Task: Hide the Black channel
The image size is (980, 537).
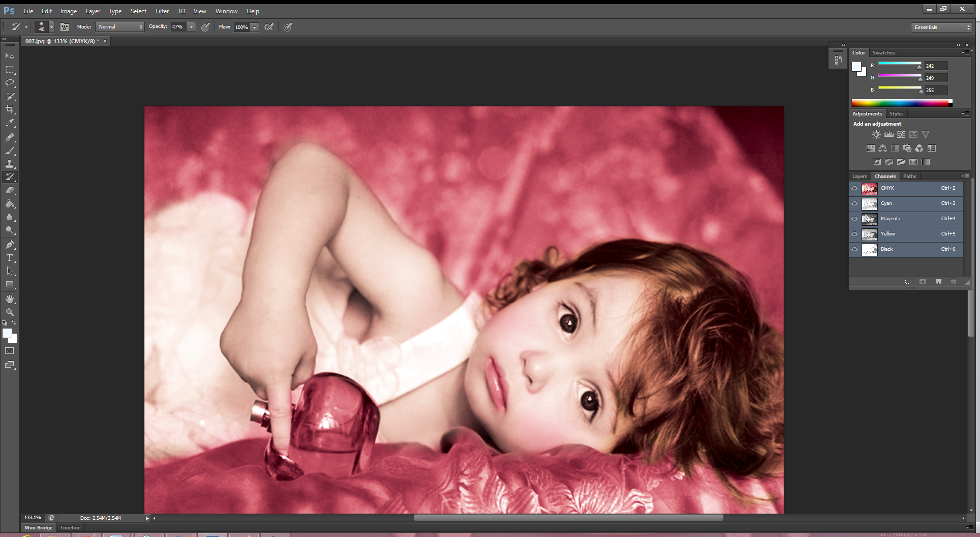Action: (854, 249)
